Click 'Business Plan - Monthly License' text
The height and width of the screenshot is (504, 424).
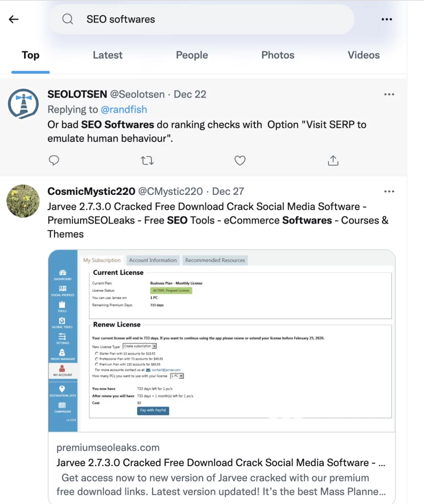[x=177, y=283]
